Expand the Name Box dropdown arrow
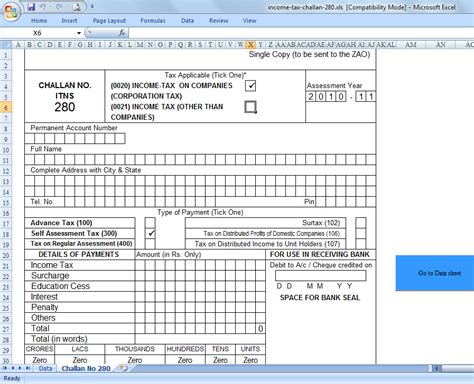Image resolution: width=474 pixels, height=384 pixels. (79, 33)
